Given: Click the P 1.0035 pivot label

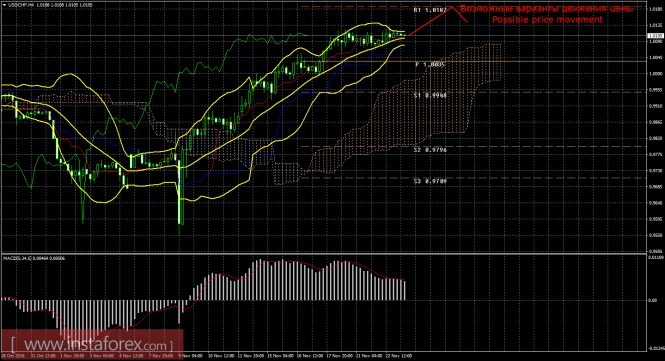Looking at the screenshot, I should point(430,64).
